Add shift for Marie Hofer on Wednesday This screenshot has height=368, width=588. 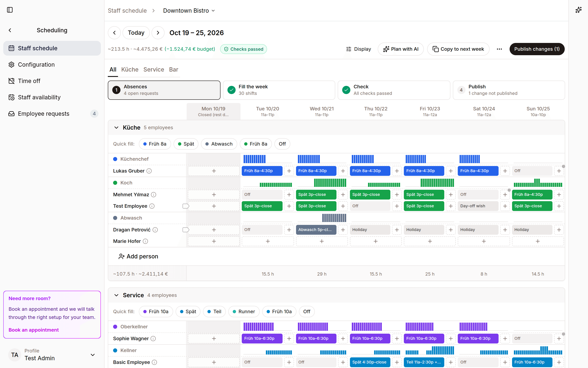click(322, 241)
